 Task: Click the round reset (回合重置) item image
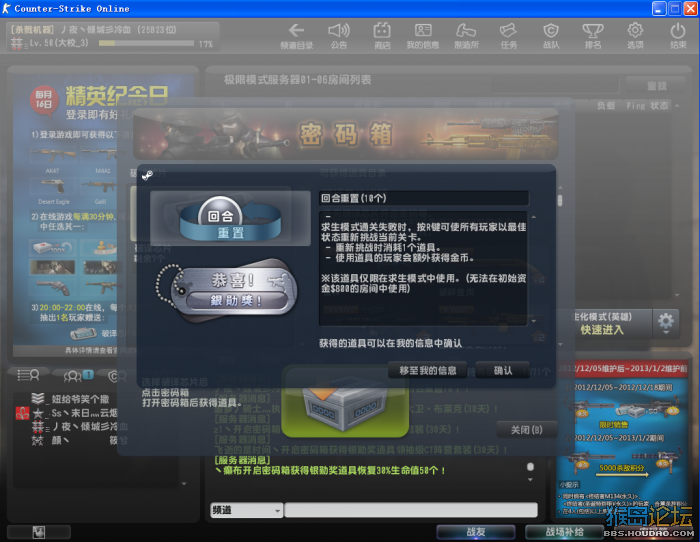(x=230, y=218)
